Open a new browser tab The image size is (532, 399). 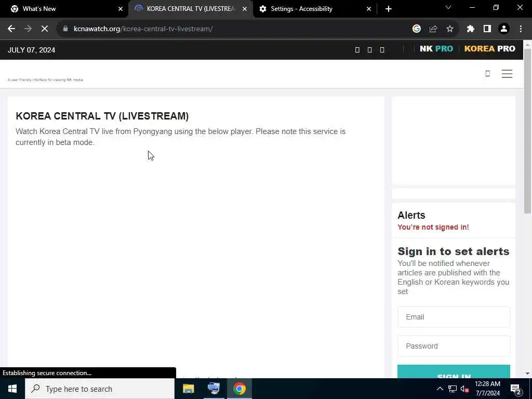[389, 9]
